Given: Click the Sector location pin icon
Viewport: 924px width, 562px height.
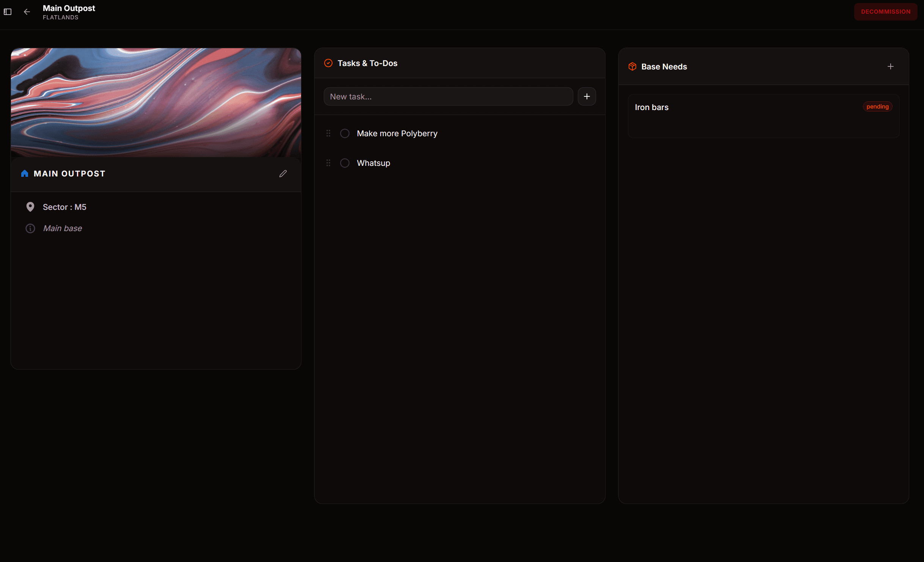Looking at the screenshot, I should tap(30, 207).
